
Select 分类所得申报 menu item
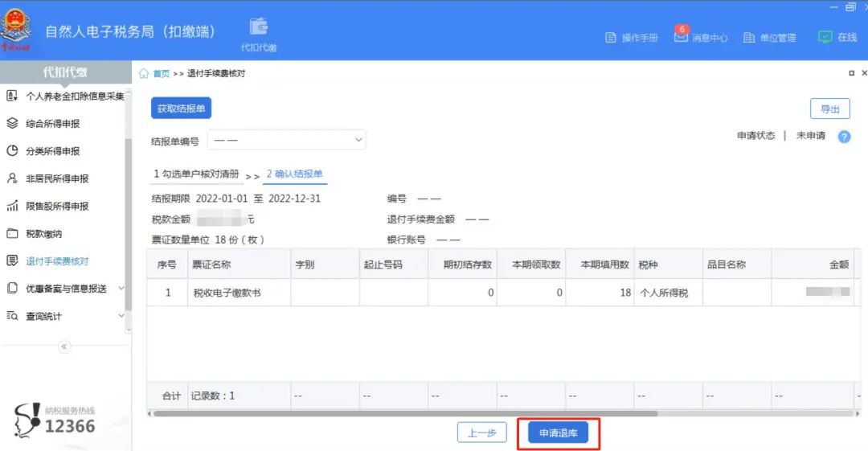point(52,151)
